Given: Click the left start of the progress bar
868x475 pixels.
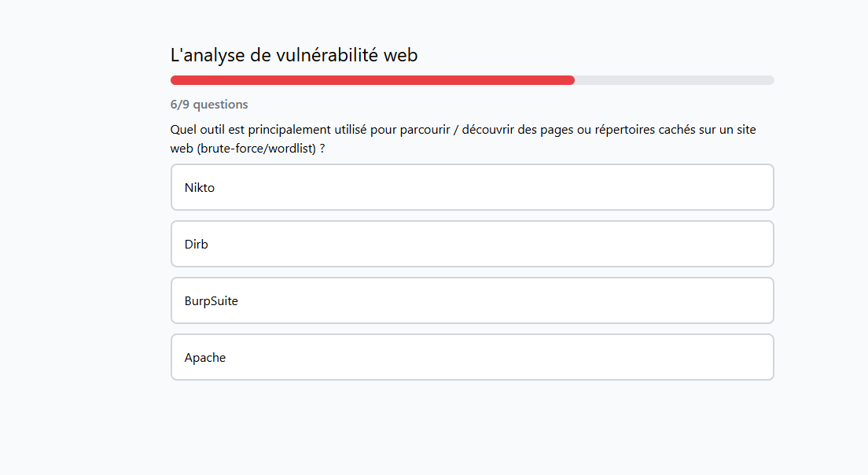Looking at the screenshot, I should pos(175,80).
